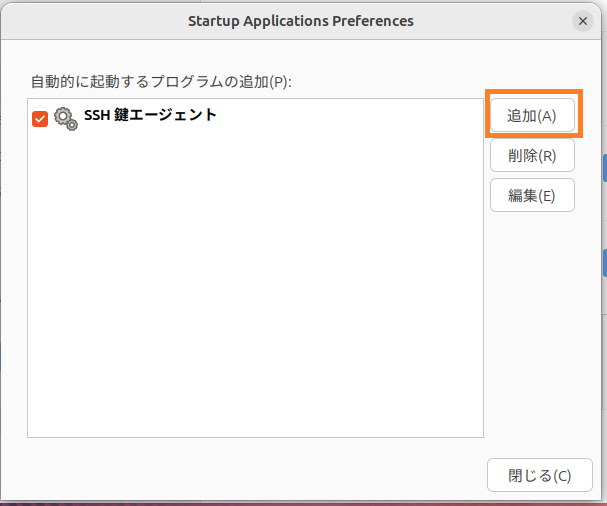Click the X icon in the title bar
This screenshot has width=607, height=506.
pyautogui.click(x=583, y=20)
